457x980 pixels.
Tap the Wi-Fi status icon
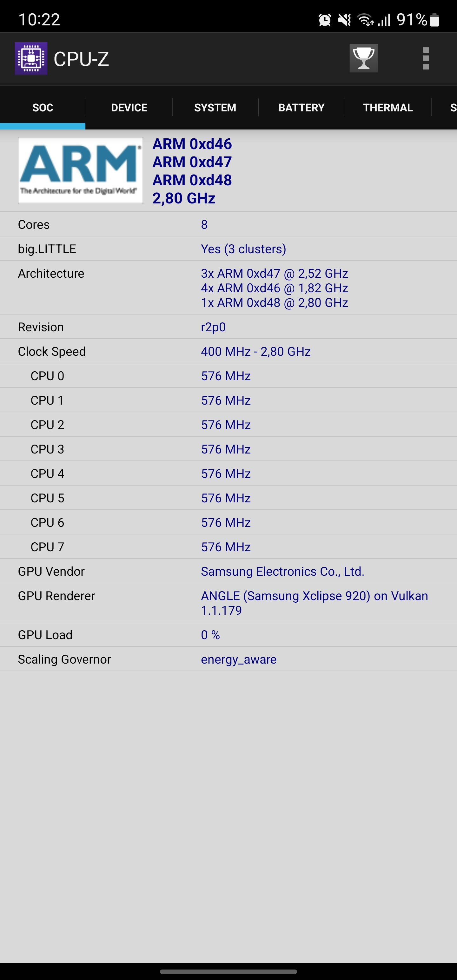(x=365, y=20)
